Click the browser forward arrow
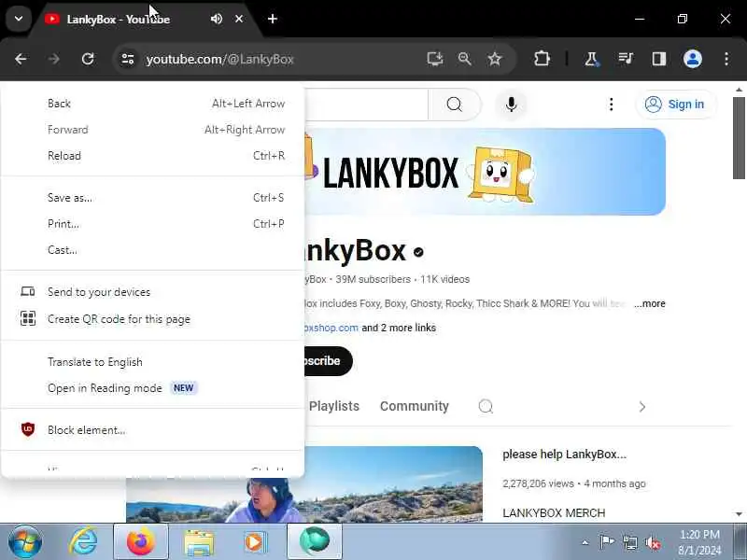Viewport: 747px width, 560px height. pos(54,59)
